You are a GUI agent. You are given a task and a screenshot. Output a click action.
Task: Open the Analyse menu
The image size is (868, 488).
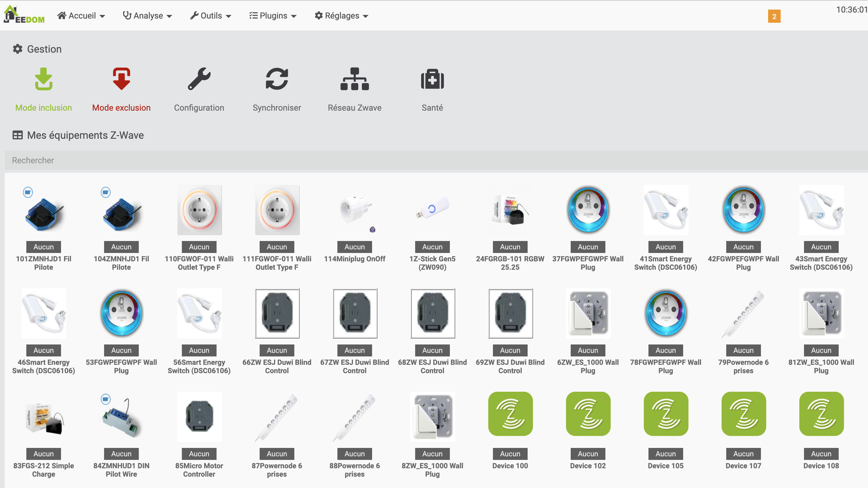(x=147, y=16)
